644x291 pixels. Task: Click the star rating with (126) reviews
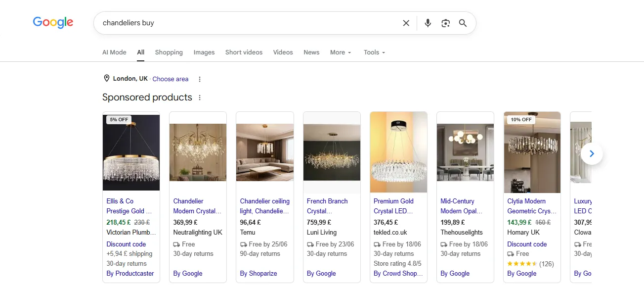point(530,264)
